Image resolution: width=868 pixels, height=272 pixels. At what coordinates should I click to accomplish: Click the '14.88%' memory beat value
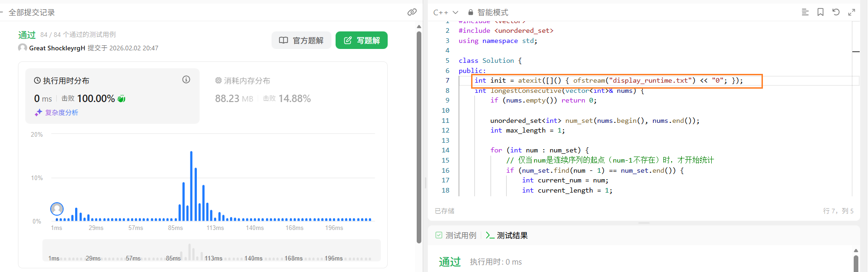(295, 98)
